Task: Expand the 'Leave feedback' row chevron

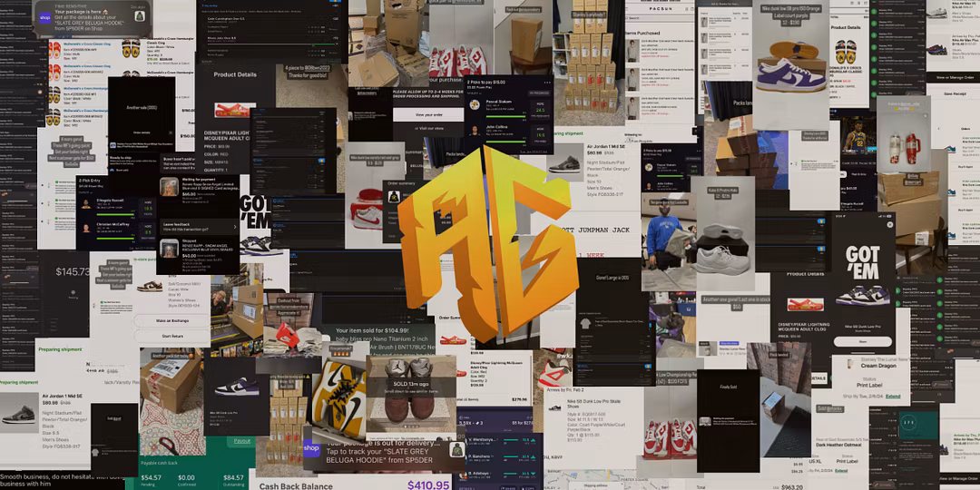Action: (x=235, y=226)
